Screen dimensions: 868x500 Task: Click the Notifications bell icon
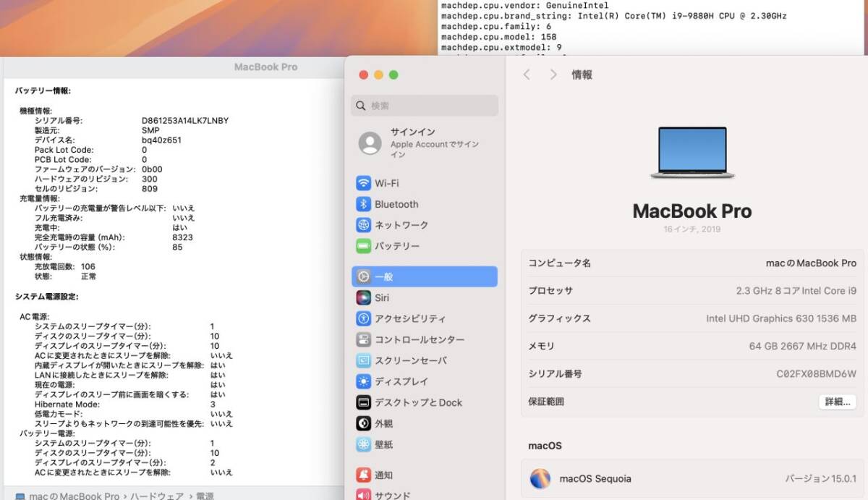point(363,475)
